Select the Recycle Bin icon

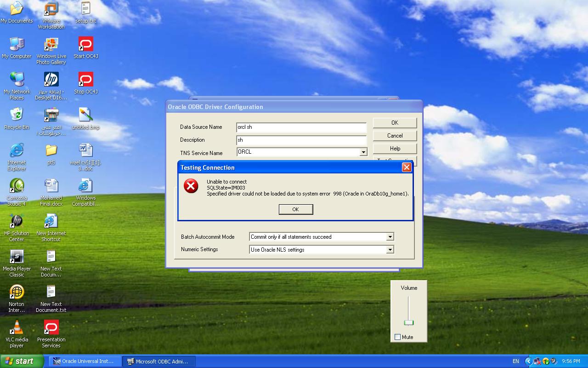(x=17, y=115)
